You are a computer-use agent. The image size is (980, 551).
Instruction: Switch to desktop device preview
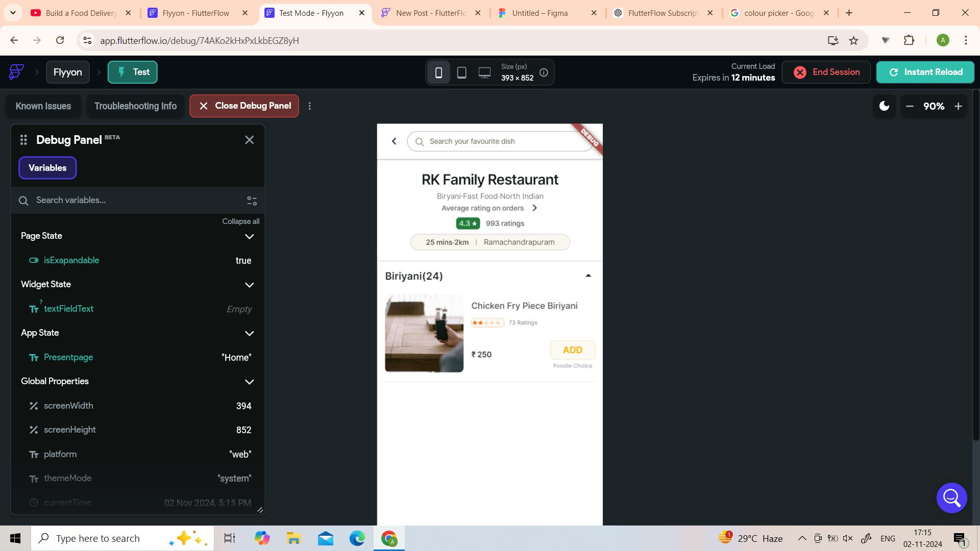tap(484, 72)
